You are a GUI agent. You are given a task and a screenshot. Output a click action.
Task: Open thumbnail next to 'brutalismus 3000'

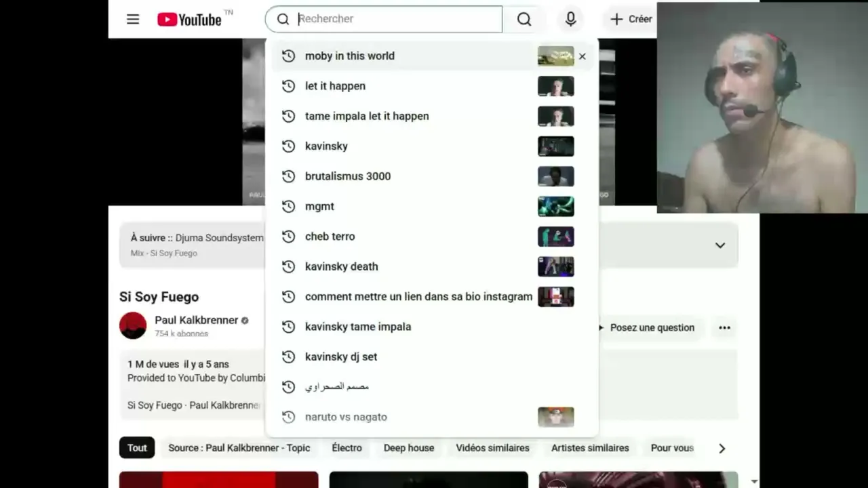click(556, 176)
